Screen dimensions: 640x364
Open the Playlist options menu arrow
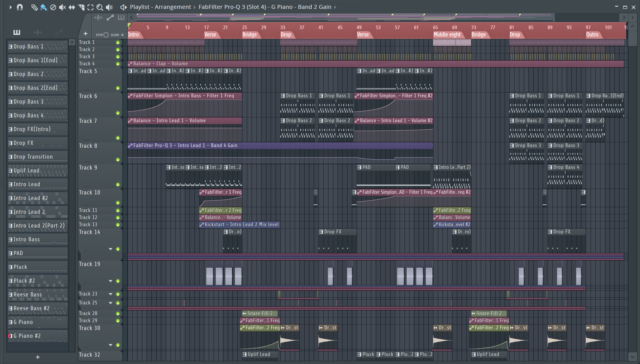tap(10, 7)
